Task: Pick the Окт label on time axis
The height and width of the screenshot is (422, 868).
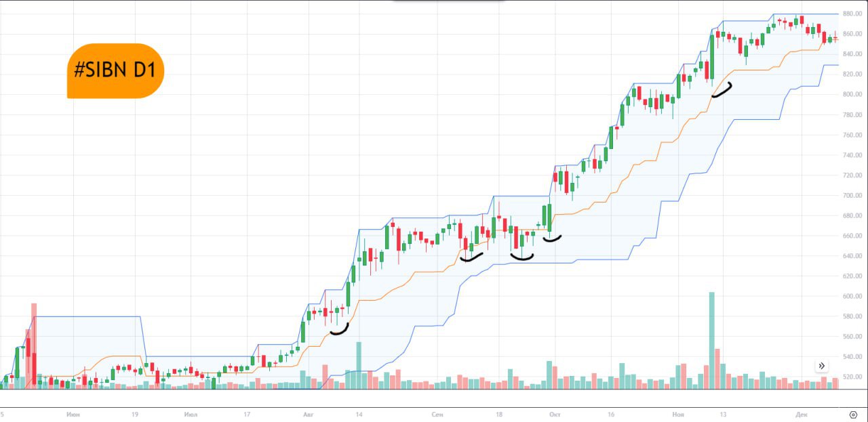Action: click(555, 414)
